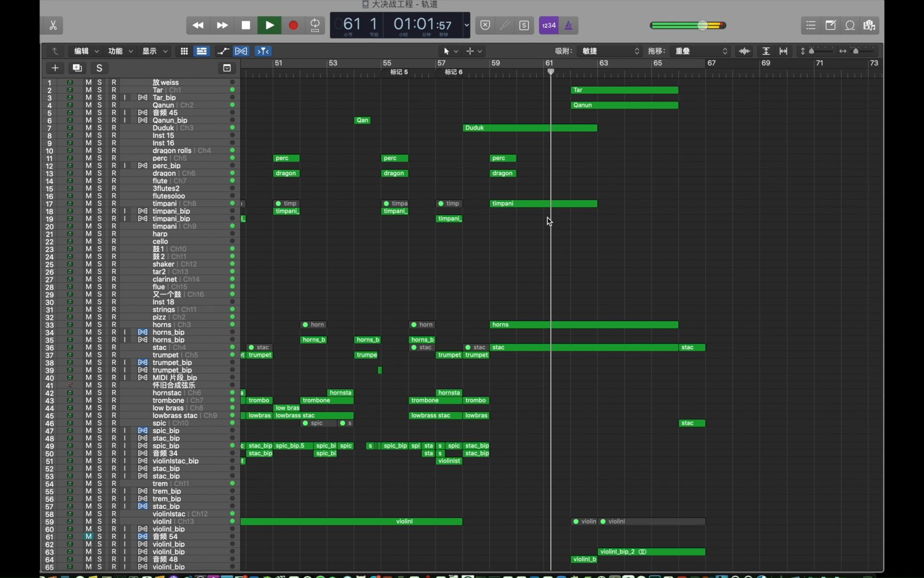The height and width of the screenshot is (578, 924).
Task: Record-enable the flute track
Action: click(114, 181)
